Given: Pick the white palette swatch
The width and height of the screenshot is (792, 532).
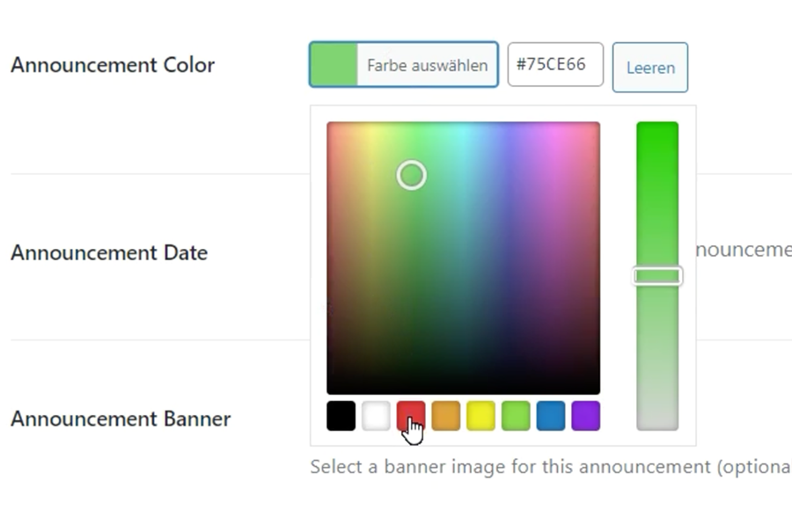Looking at the screenshot, I should tap(376, 416).
